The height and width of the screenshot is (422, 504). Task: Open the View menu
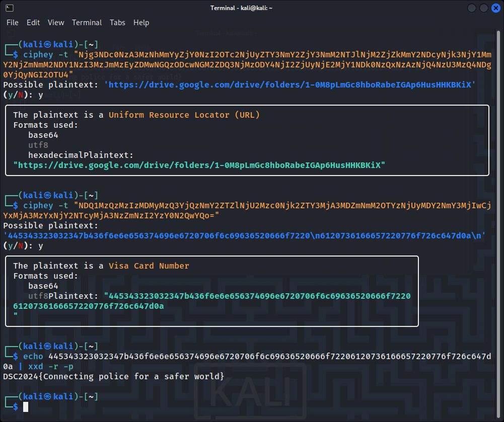pos(56,23)
